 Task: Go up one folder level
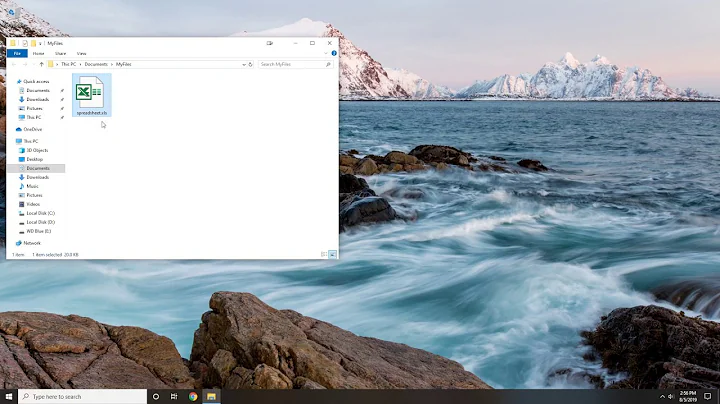(41, 64)
